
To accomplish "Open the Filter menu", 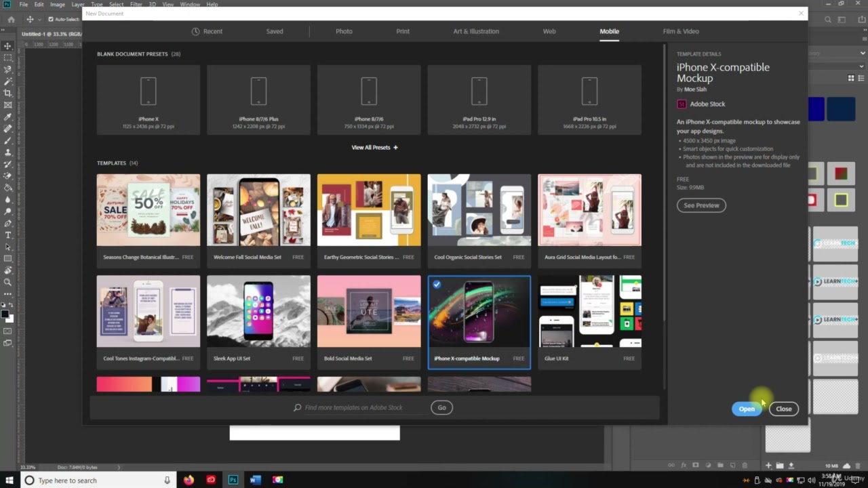I will tap(136, 4).
